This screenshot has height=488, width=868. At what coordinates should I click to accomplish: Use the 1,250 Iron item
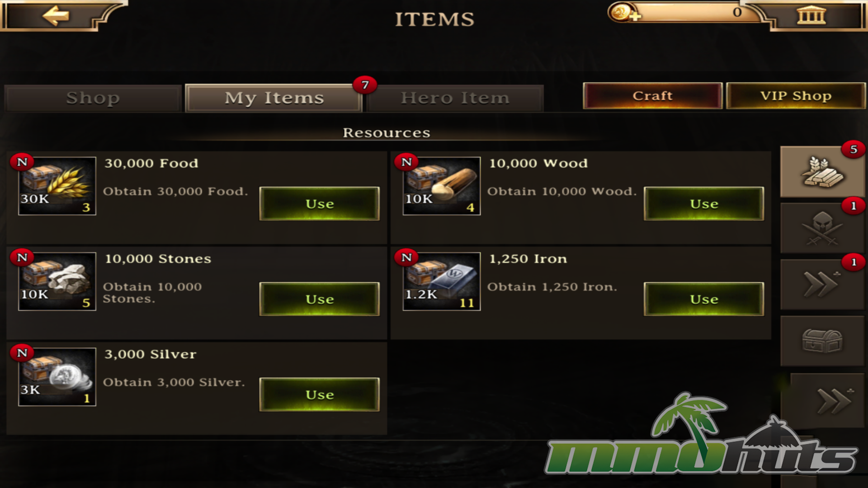tap(704, 299)
